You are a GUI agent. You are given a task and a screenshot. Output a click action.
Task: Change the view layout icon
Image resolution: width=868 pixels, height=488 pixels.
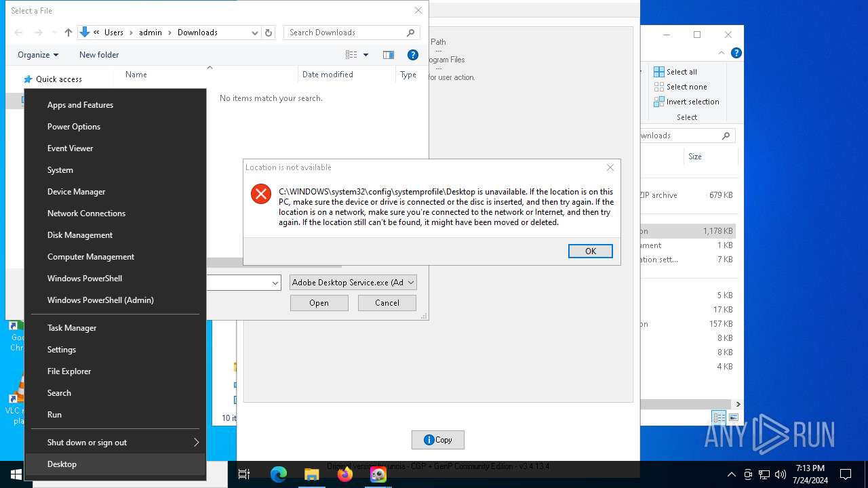click(351, 55)
